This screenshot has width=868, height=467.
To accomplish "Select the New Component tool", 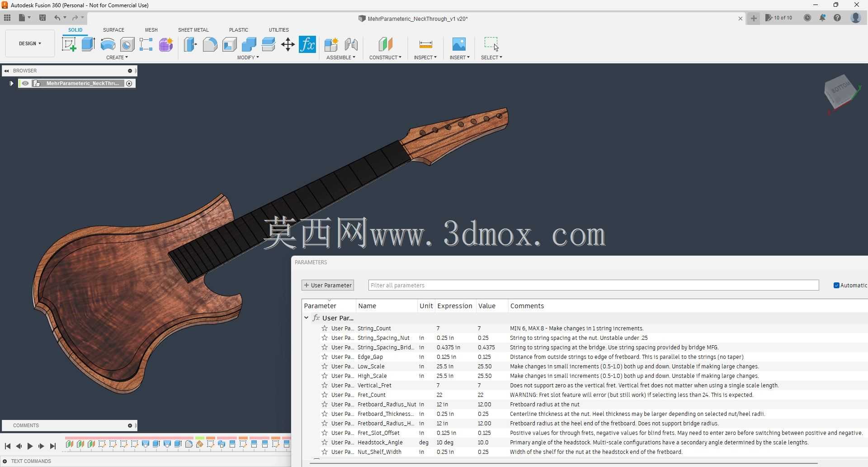I will 331,44.
